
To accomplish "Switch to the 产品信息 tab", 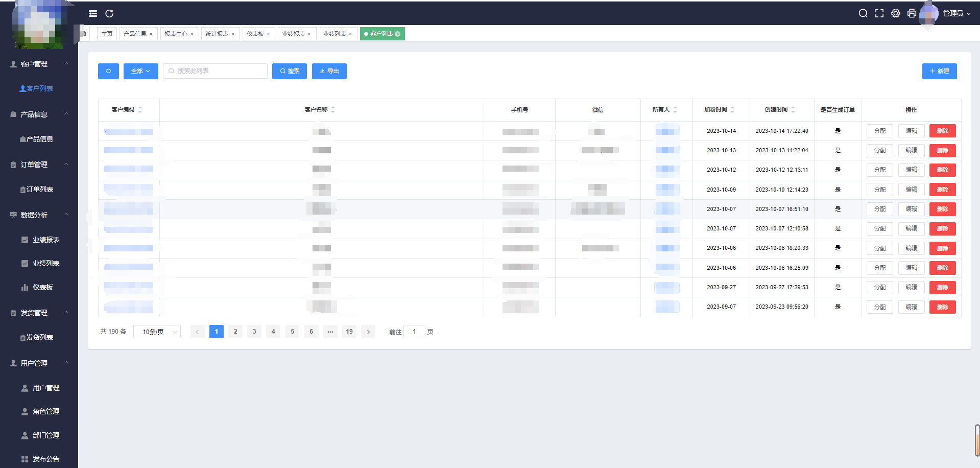I will point(135,34).
